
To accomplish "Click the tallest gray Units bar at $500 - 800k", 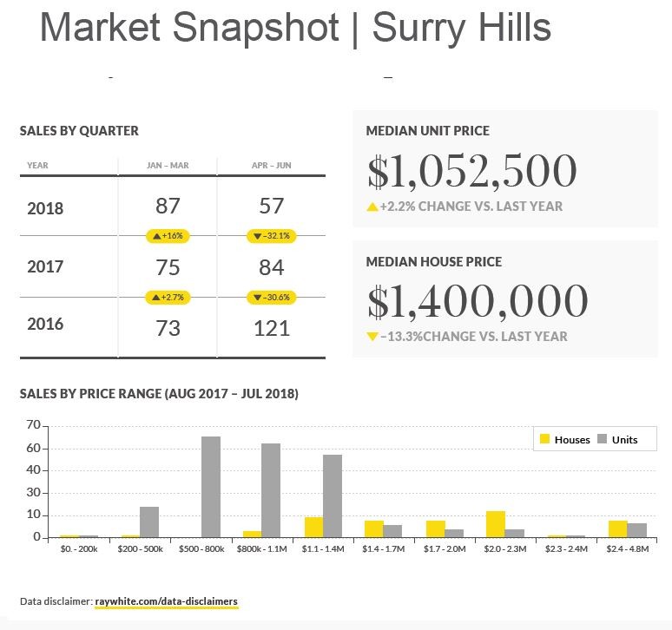I will click(x=211, y=487).
